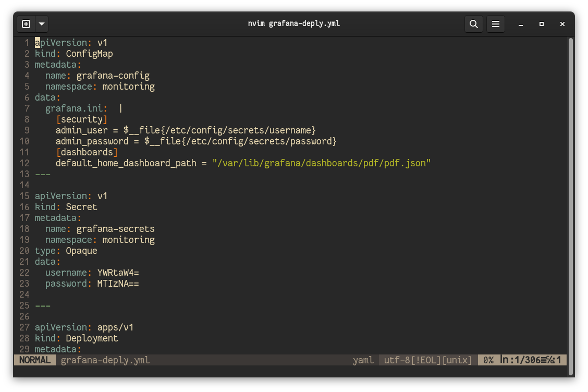Open the terminal search
Image resolution: width=588 pixels, height=392 pixels.
point(474,24)
